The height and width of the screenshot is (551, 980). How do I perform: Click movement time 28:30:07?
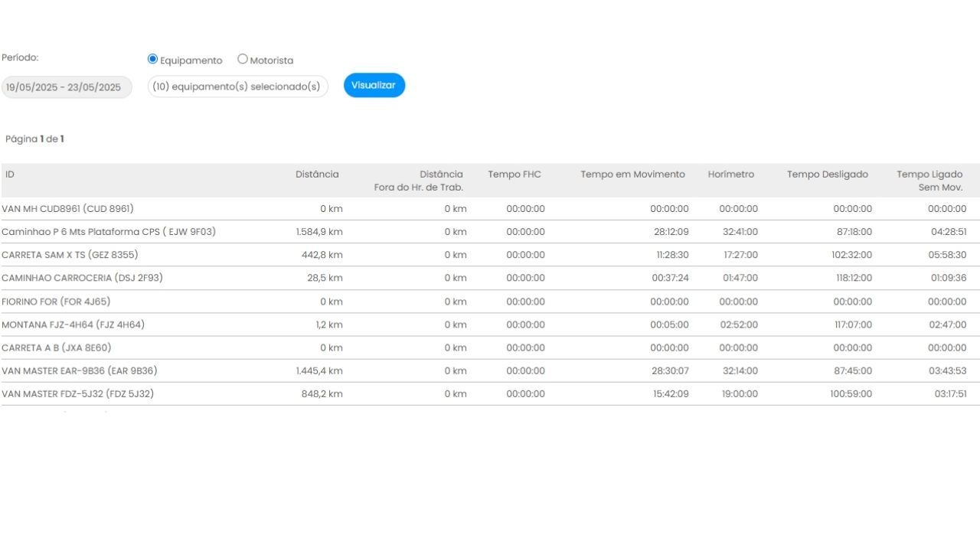pyautogui.click(x=671, y=370)
